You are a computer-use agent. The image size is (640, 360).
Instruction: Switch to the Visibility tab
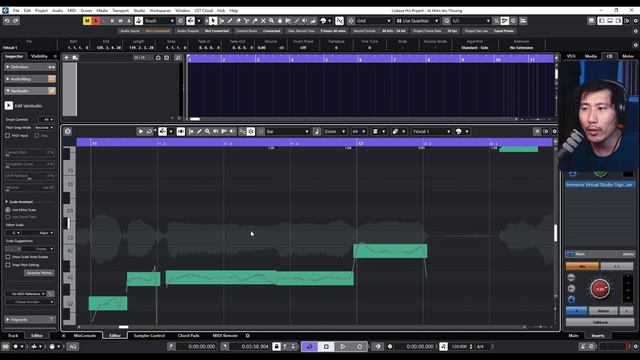pyautogui.click(x=39, y=56)
